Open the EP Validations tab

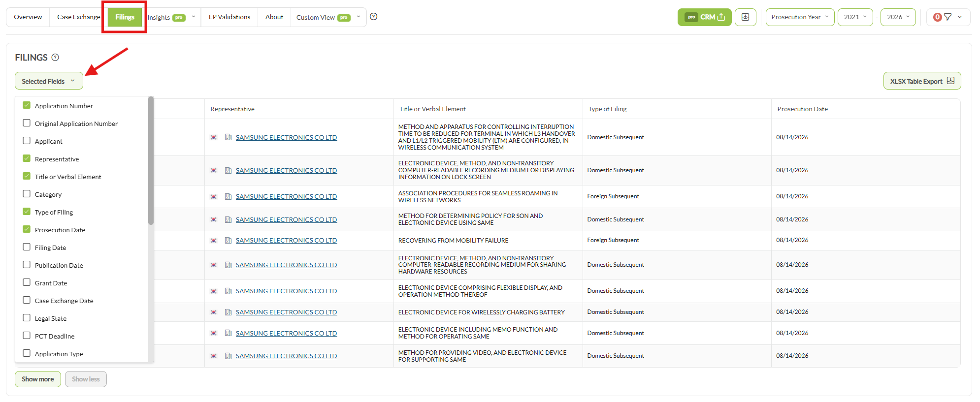tap(229, 17)
